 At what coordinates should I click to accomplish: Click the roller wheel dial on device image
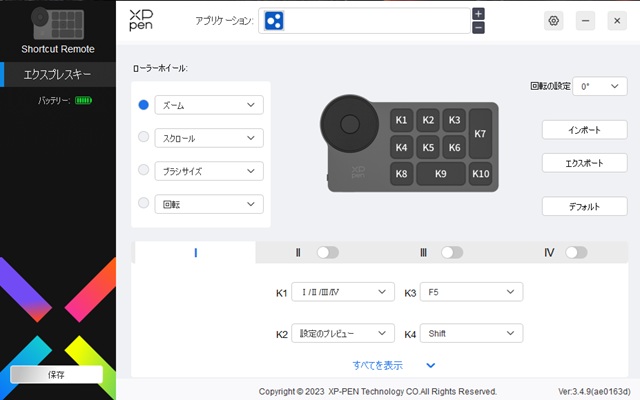coord(350,123)
